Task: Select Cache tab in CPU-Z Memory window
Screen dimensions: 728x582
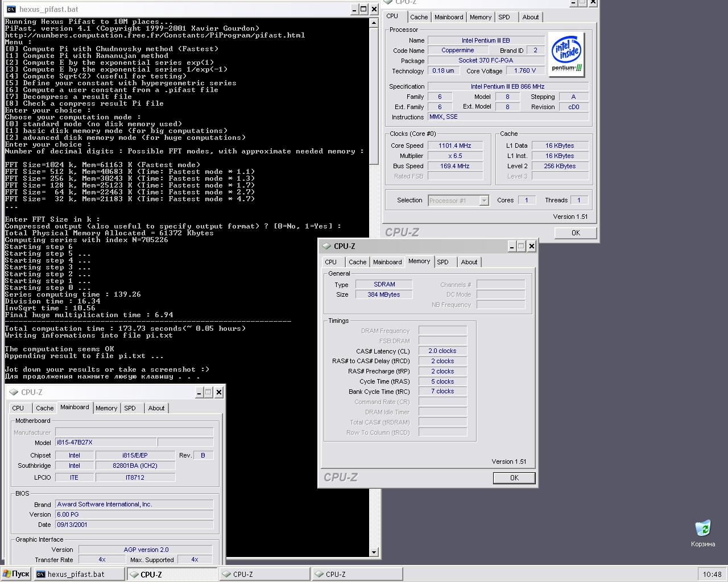Action: [358, 262]
